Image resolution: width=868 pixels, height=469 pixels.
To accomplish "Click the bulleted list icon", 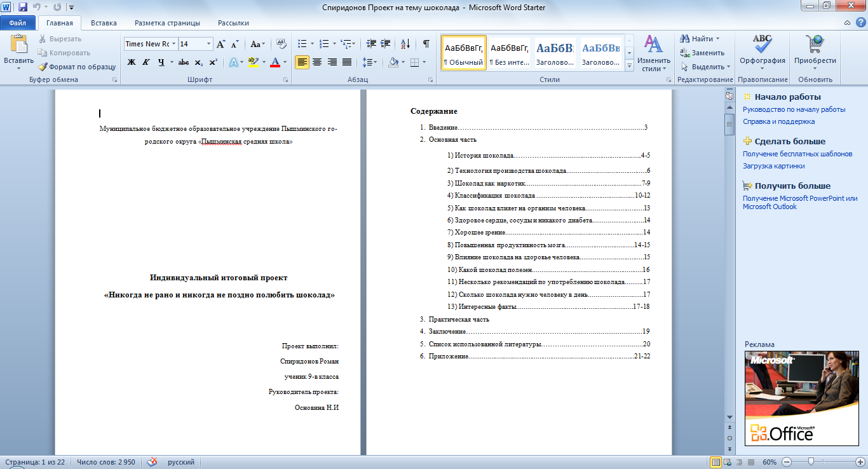I will coord(302,44).
